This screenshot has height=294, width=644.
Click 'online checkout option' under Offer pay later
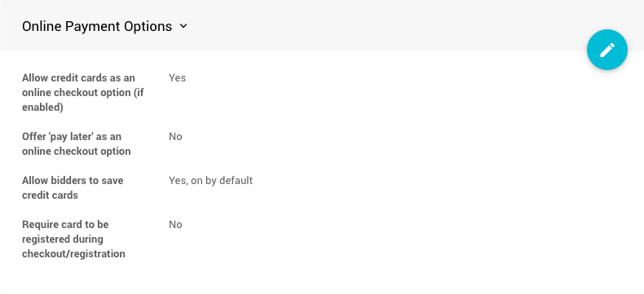77,151
